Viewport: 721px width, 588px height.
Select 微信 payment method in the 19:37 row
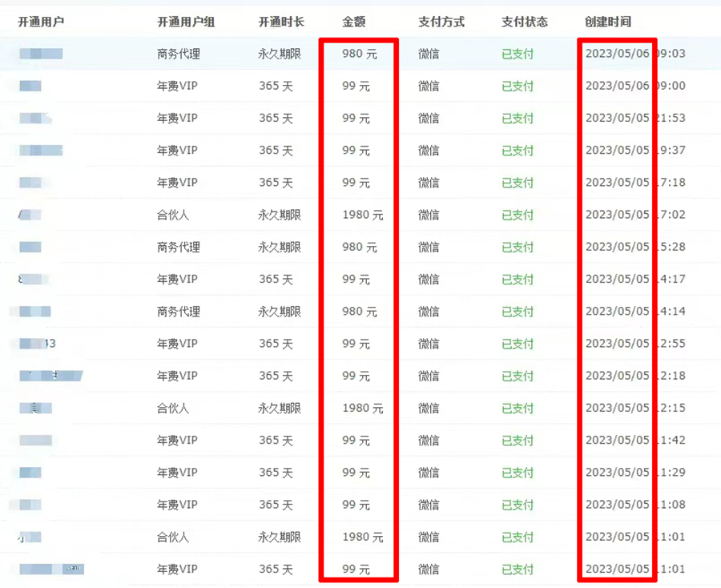429,151
